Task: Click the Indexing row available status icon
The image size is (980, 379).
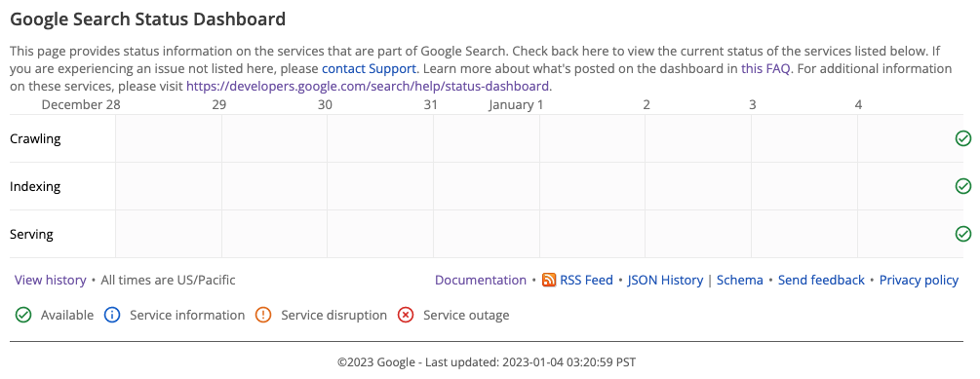Action: tap(963, 186)
